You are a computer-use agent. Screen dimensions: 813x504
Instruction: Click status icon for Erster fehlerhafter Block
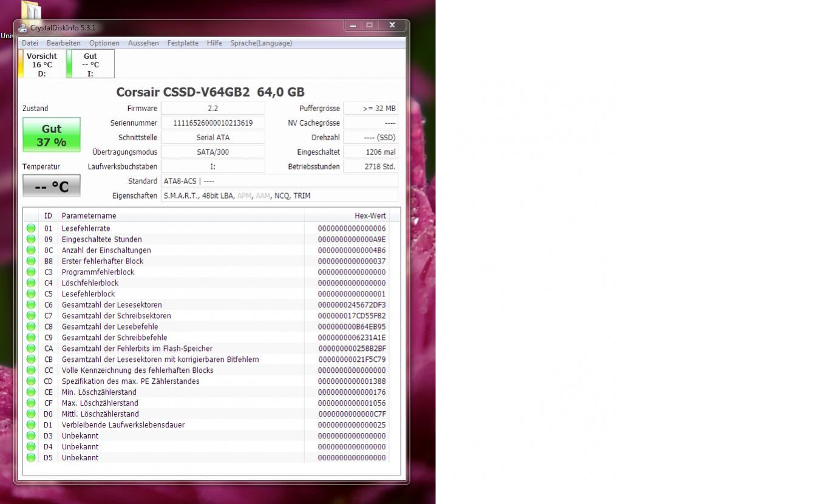[31, 261]
